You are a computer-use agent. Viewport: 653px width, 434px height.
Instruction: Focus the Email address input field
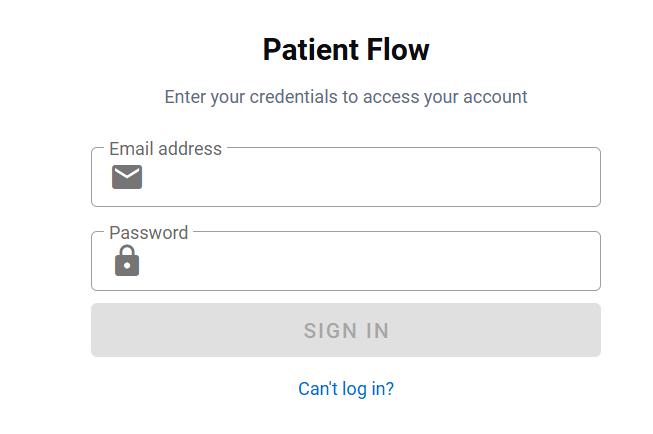[370, 178]
